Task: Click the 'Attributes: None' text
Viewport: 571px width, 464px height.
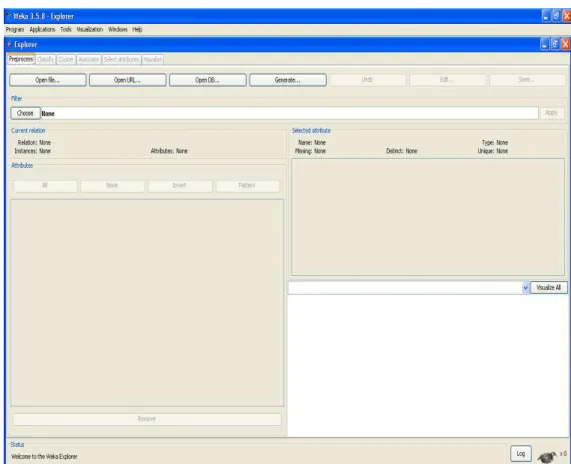Action: 169,151
